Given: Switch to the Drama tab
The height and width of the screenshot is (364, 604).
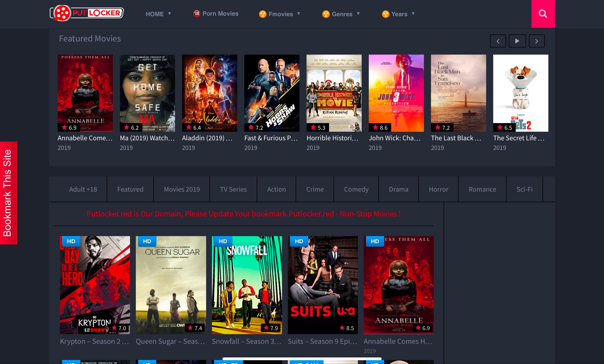Looking at the screenshot, I should click(x=399, y=189).
